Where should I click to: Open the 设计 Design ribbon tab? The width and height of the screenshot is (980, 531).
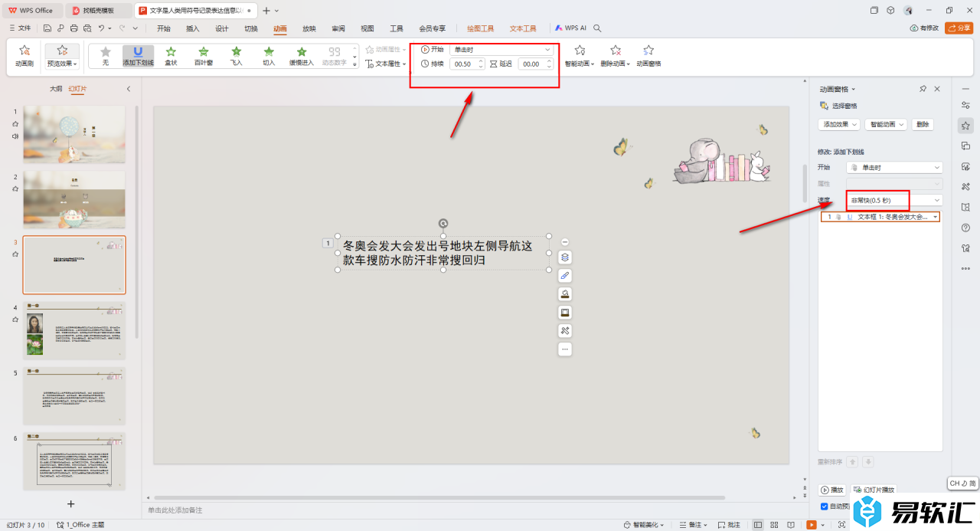point(222,28)
